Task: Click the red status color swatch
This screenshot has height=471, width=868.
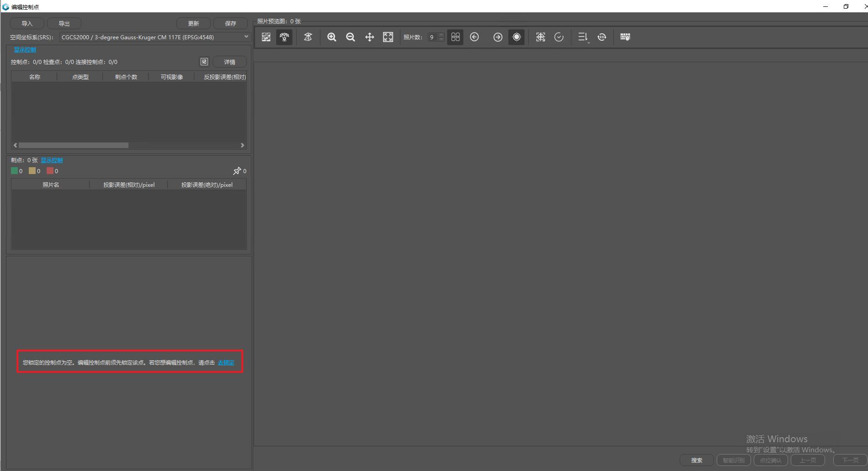Action: [x=50, y=171]
